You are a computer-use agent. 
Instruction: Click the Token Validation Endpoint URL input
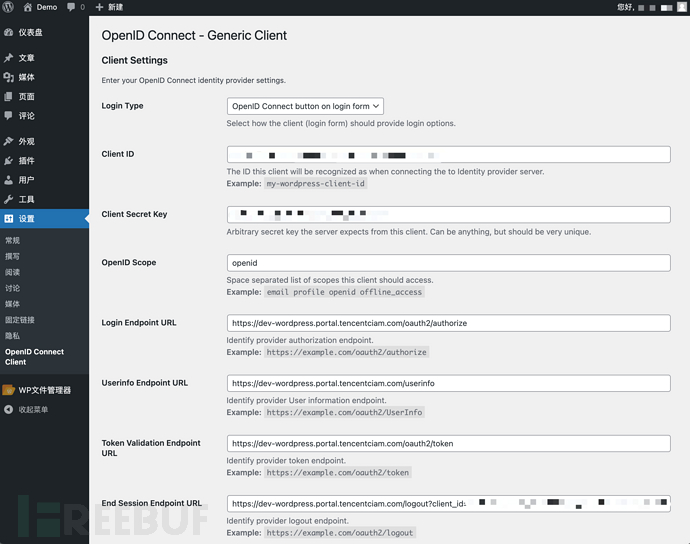point(448,443)
